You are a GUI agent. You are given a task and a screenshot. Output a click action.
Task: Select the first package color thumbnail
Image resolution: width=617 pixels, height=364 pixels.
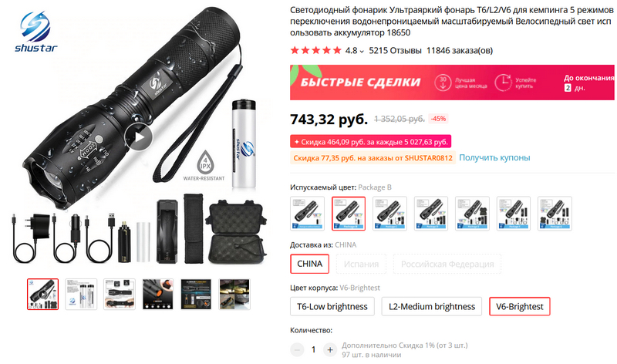pyautogui.click(x=307, y=214)
